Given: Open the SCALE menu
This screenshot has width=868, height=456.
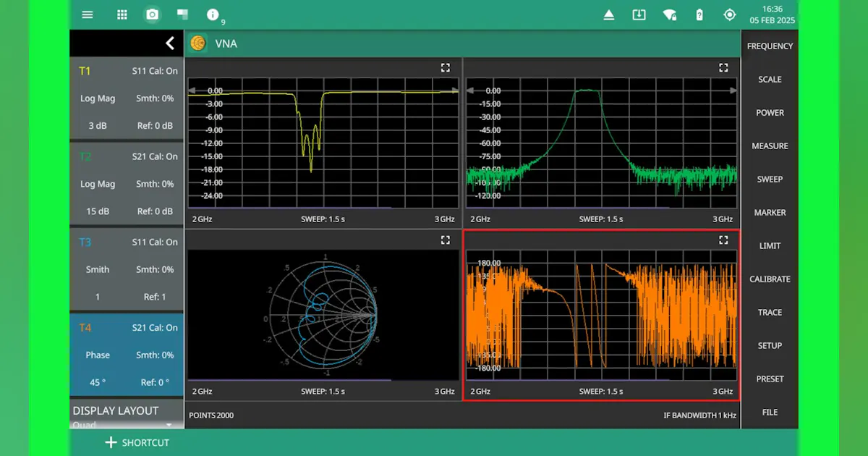Looking at the screenshot, I should tap(770, 79).
